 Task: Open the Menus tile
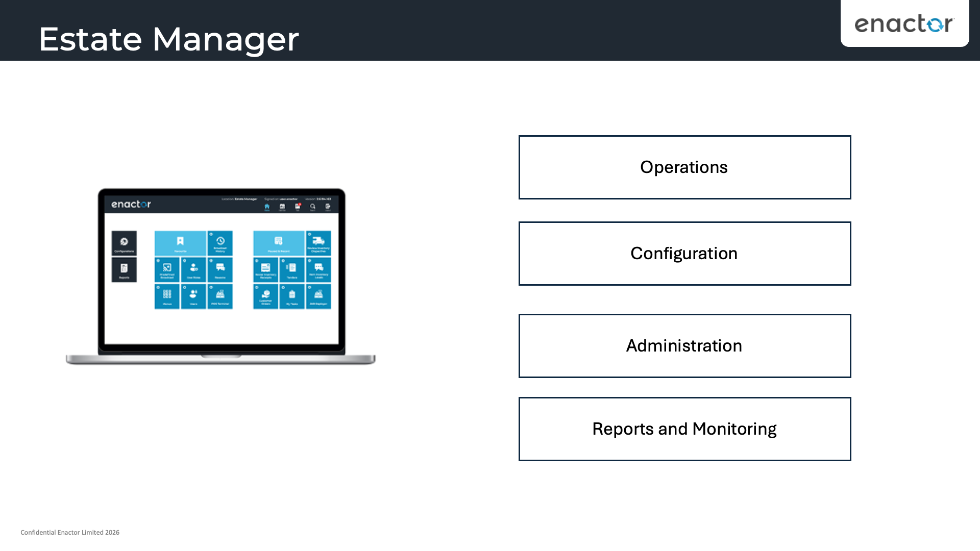167,296
